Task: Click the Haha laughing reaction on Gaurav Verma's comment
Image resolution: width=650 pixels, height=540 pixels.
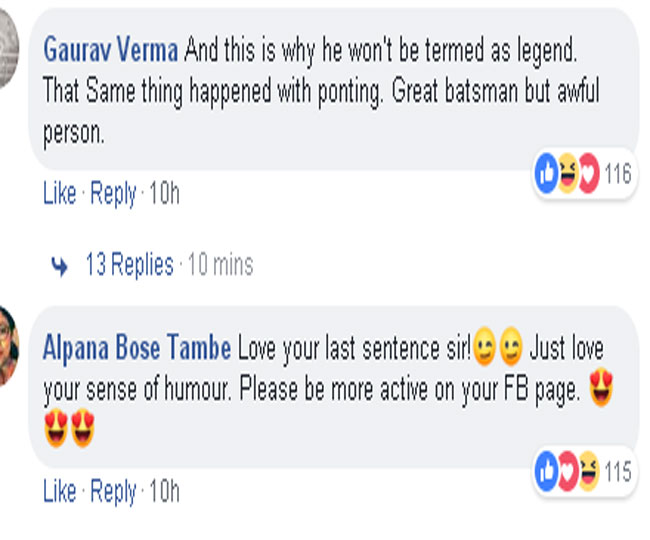Action: [568, 175]
